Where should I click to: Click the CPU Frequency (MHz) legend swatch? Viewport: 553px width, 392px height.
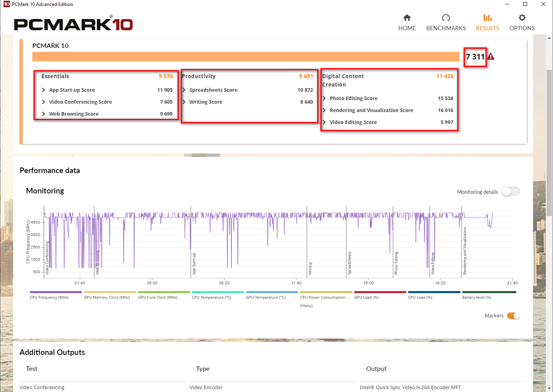point(56,292)
